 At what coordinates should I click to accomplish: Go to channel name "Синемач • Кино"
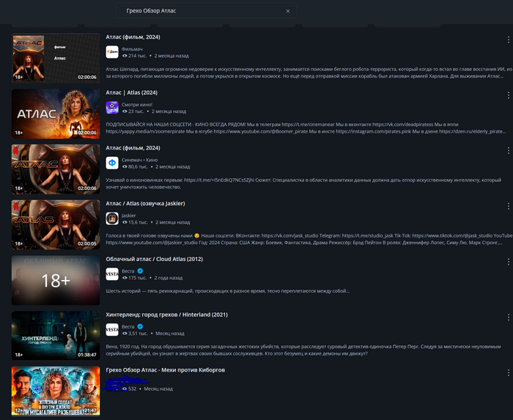(139, 160)
